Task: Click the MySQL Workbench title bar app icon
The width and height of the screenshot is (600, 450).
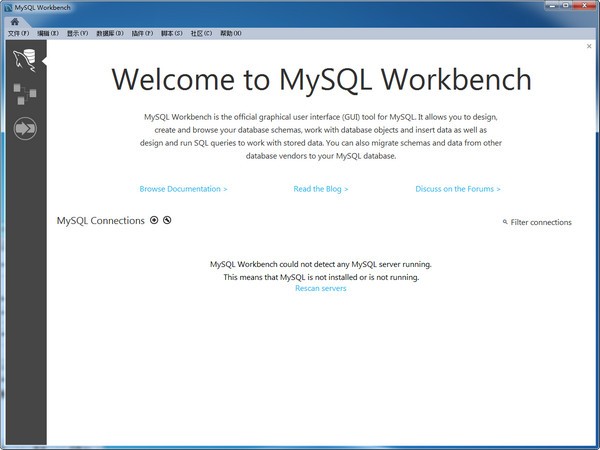Action: tap(8, 7)
